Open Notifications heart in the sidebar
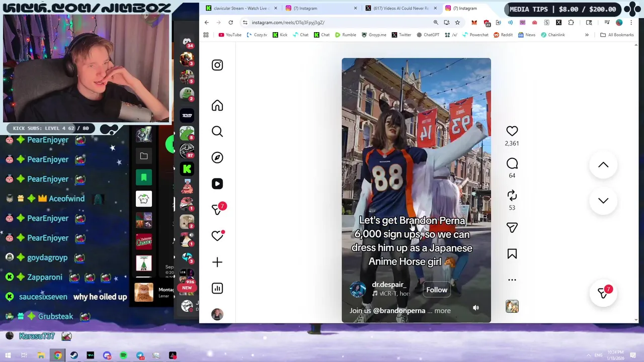Viewport: 644px width, 362px height. (x=217, y=236)
